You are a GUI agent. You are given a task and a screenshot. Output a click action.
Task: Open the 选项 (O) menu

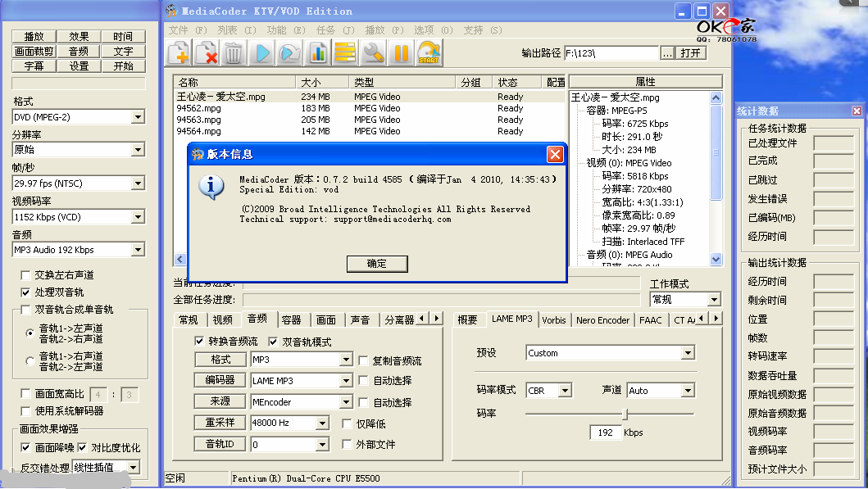434,29
